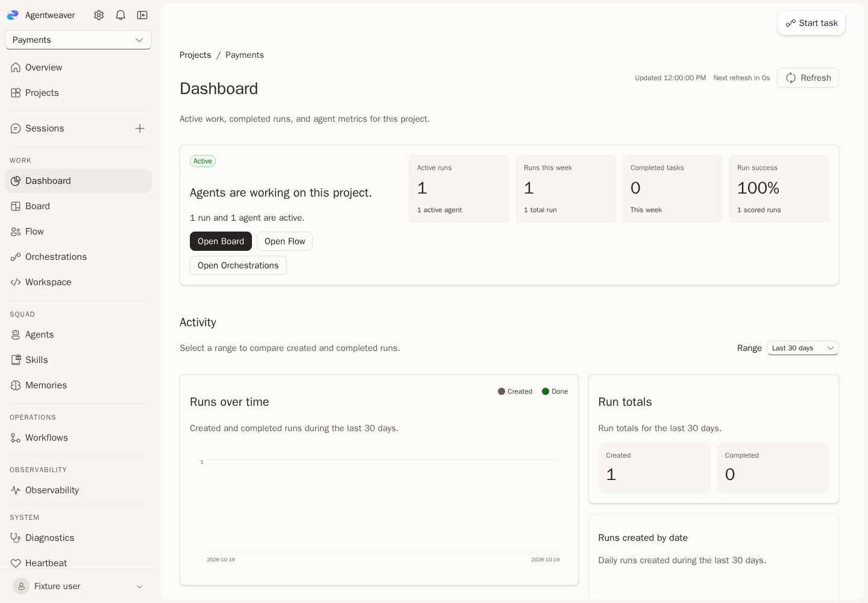
Task: Click the Open Flow button
Action: pos(285,241)
